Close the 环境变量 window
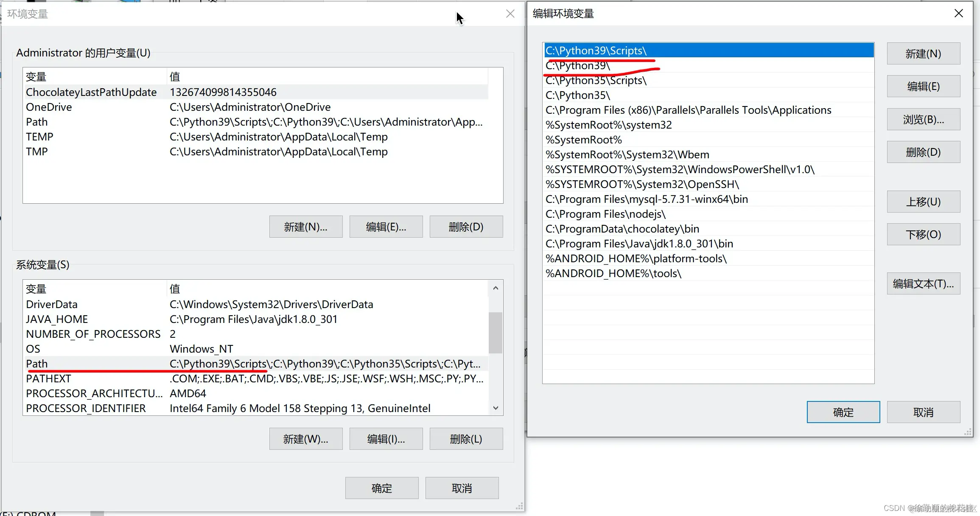 click(510, 14)
